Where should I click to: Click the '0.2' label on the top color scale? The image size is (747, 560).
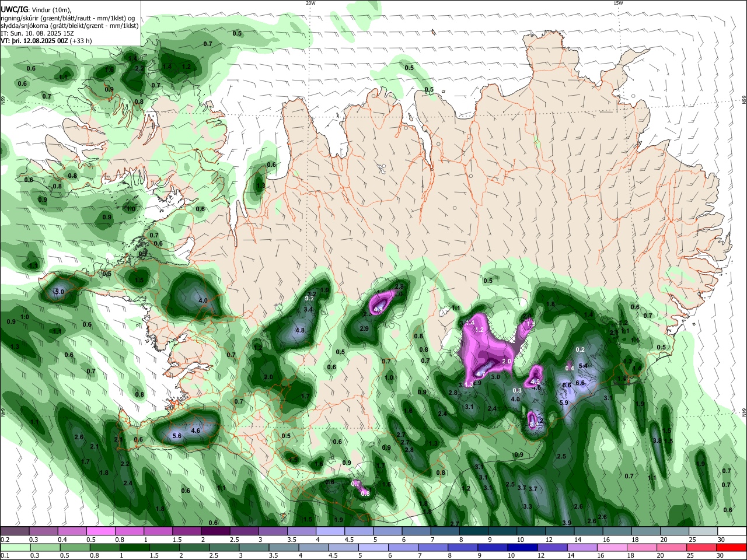[x=5, y=540]
